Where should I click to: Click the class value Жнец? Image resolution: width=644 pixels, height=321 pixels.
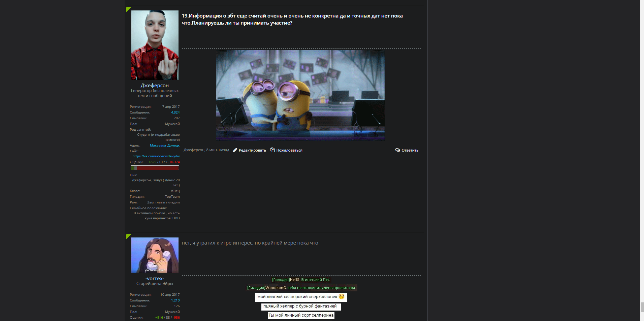(175, 191)
